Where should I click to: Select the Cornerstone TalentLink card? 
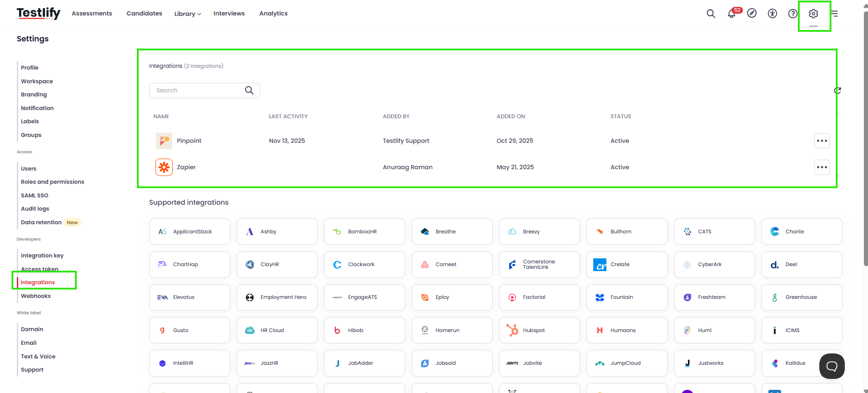click(540, 265)
